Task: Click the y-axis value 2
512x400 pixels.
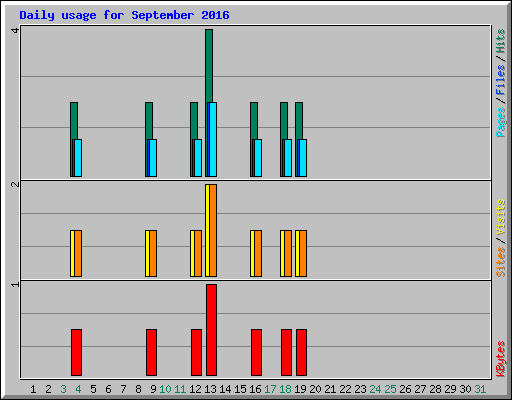Action: coord(15,184)
